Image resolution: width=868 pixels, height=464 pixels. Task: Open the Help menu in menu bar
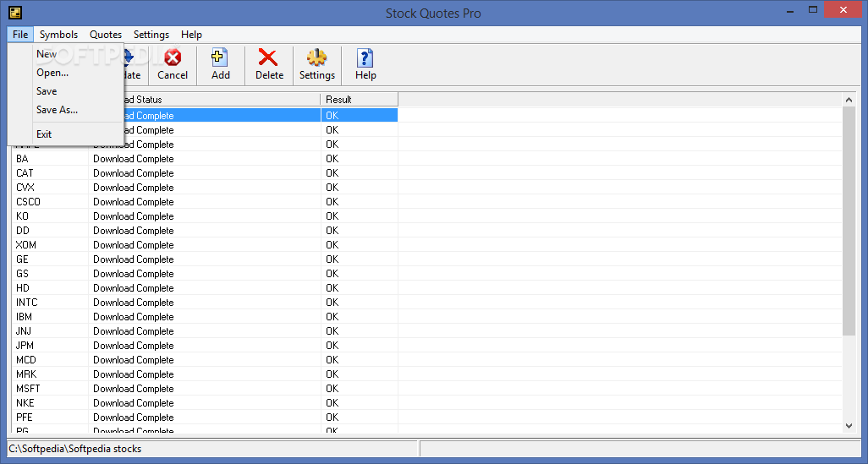pyautogui.click(x=191, y=35)
